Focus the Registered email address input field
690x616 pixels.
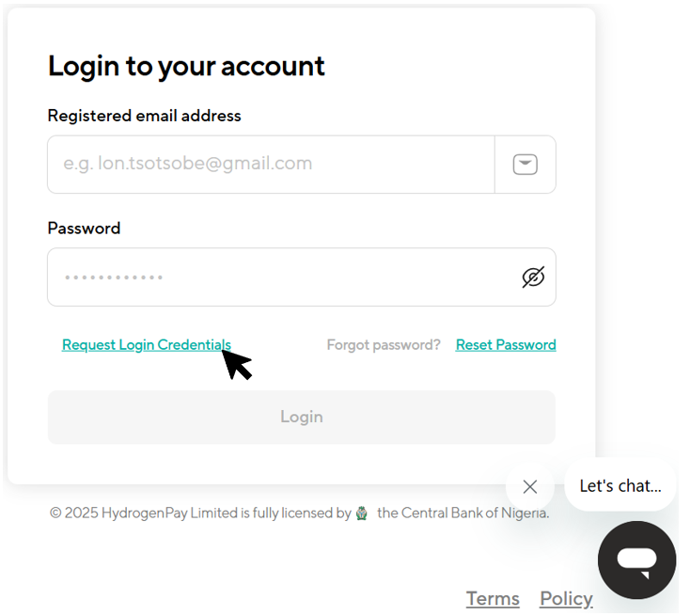(271, 165)
